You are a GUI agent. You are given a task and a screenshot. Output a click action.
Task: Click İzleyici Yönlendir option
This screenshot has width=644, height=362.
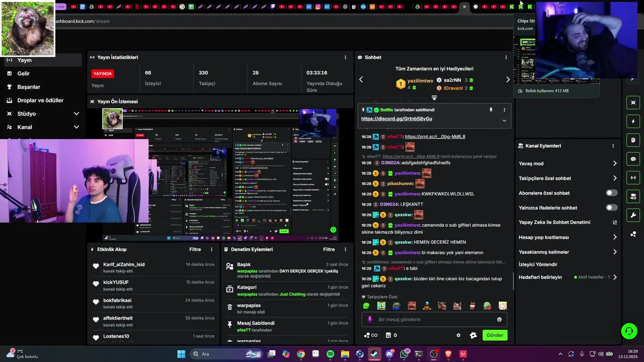[538, 264]
